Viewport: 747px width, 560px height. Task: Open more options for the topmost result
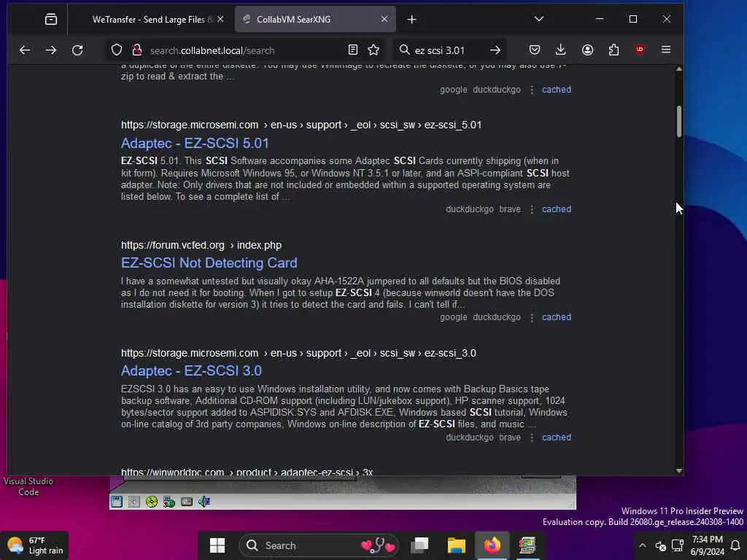tap(532, 90)
